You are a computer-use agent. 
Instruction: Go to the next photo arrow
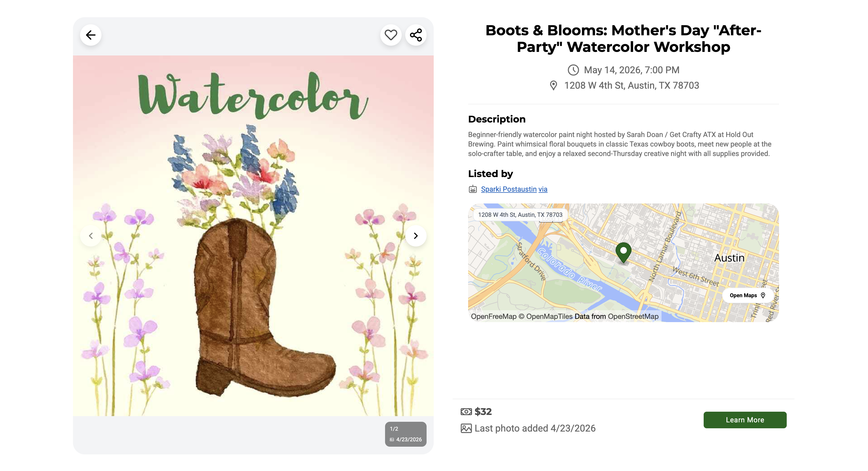(x=416, y=236)
